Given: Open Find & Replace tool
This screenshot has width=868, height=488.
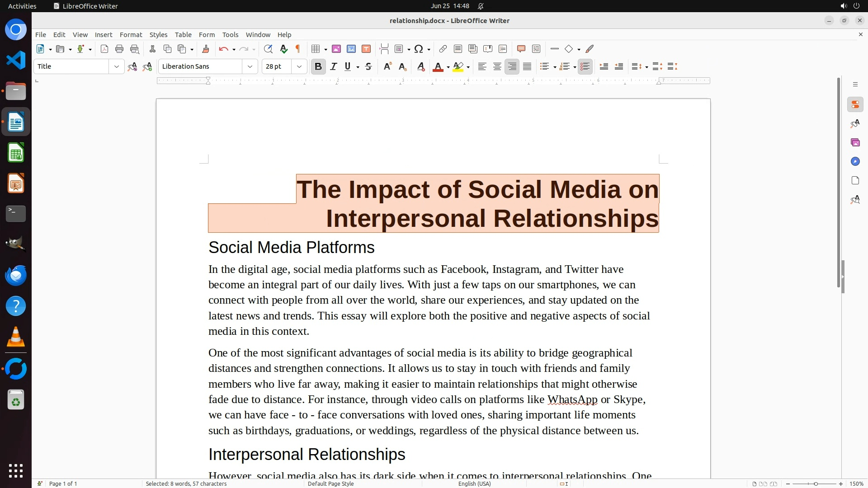Looking at the screenshot, I should click(x=268, y=49).
